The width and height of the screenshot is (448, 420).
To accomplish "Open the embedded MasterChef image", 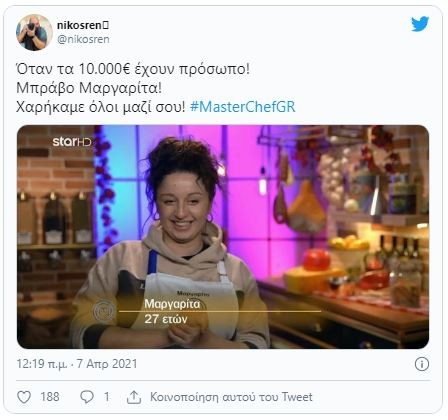I will [223, 237].
